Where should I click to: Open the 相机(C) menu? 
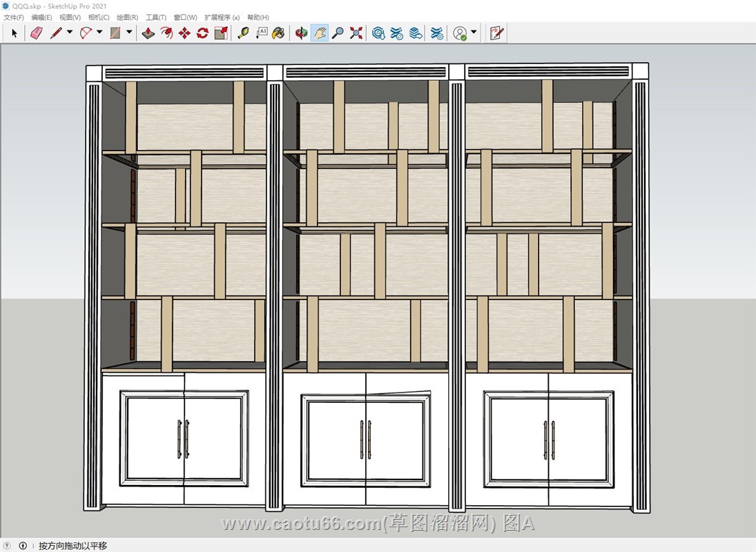point(99,17)
